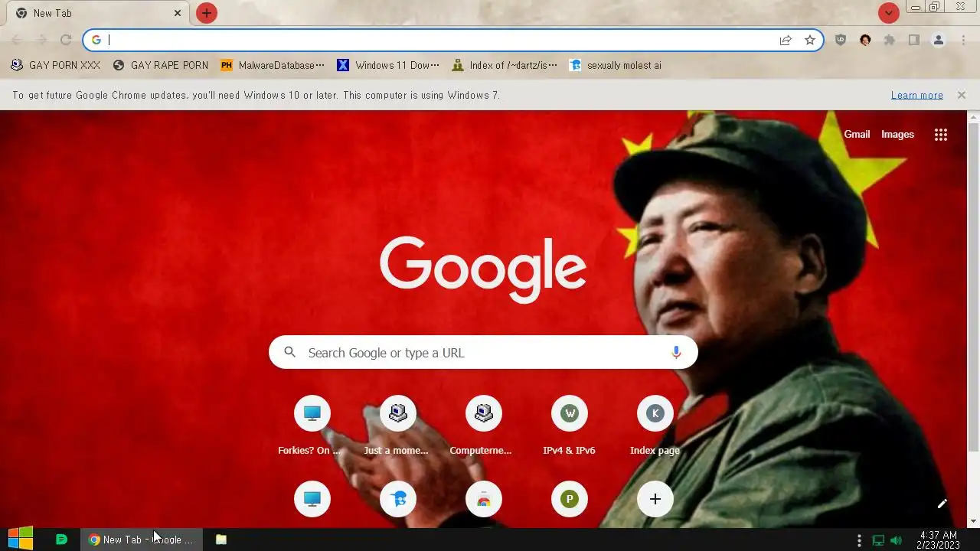Click the scrollbar up arrow

(x=974, y=116)
